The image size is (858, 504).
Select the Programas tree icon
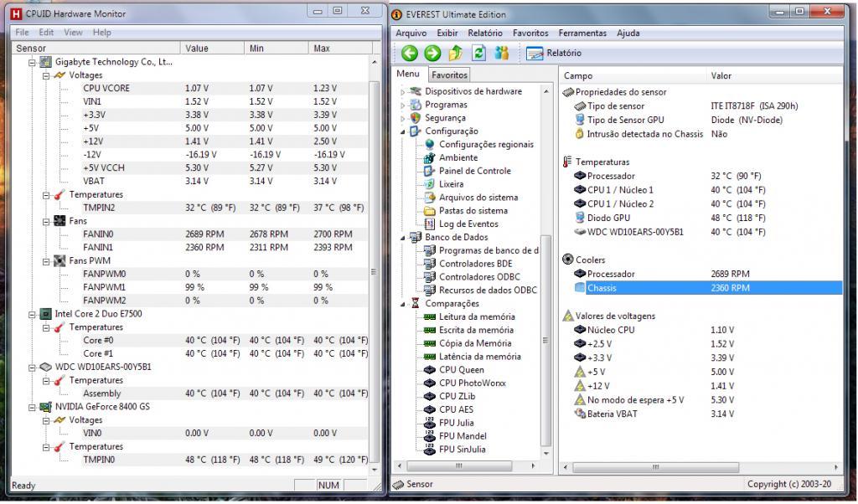(x=416, y=105)
